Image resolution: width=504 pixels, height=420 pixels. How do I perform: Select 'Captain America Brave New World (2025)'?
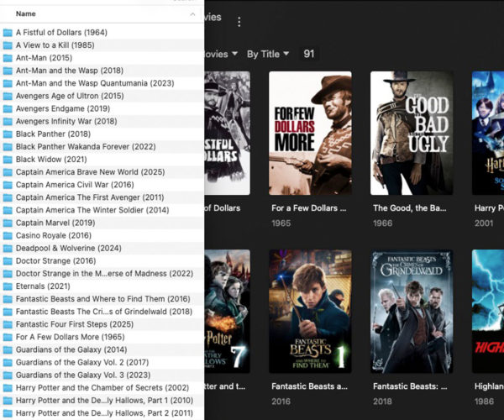coord(102,172)
